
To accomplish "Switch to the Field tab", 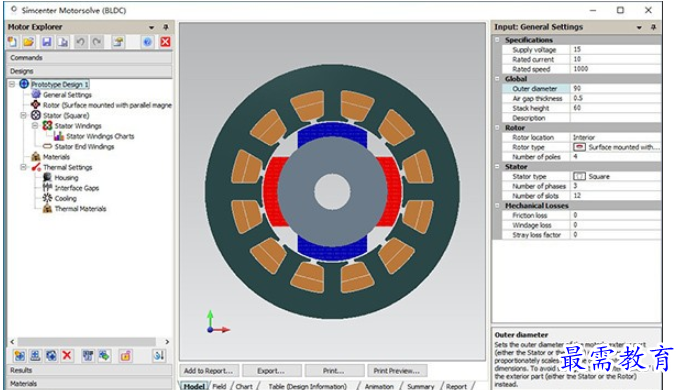I will [x=219, y=386].
